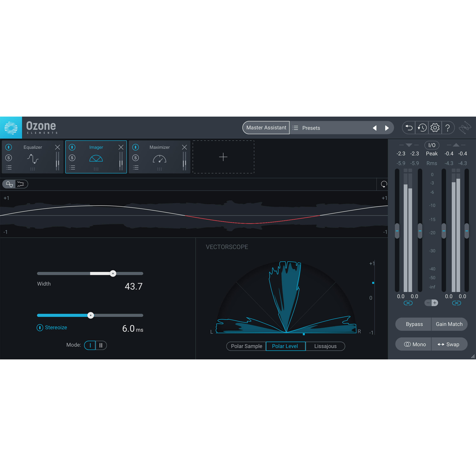Open help question mark icon

click(x=448, y=128)
